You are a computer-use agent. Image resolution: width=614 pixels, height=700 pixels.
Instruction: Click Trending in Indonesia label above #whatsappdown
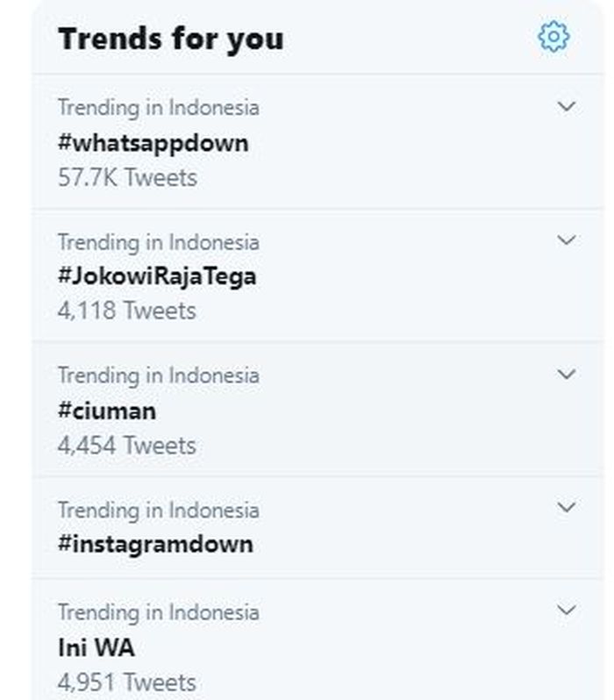click(x=159, y=108)
